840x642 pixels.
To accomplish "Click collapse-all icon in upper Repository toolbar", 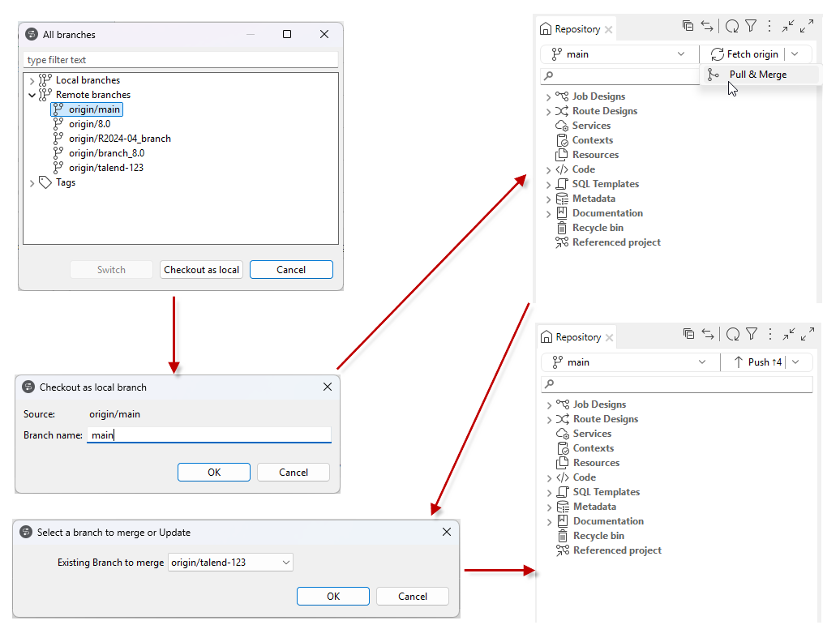I will (x=688, y=26).
